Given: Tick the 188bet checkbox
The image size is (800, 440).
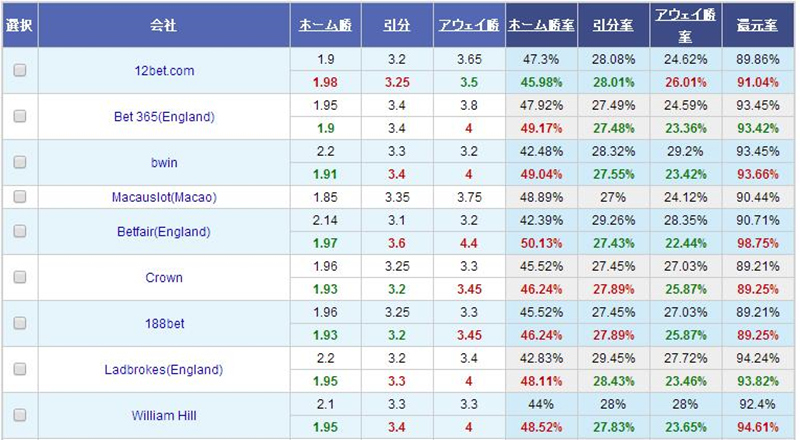Looking at the screenshot, I should [20, 323].
